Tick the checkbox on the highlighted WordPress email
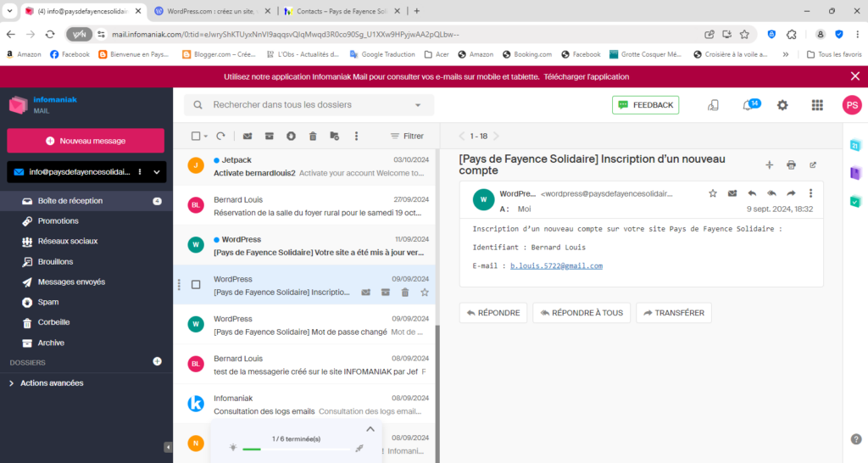Screen dimensions: 868x463 point(196,285)
